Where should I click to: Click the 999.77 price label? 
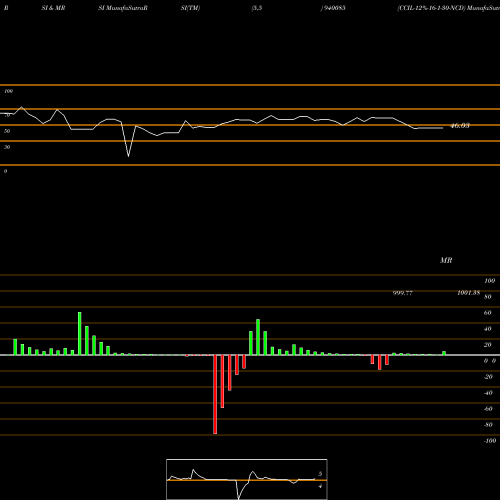(403, 293)
